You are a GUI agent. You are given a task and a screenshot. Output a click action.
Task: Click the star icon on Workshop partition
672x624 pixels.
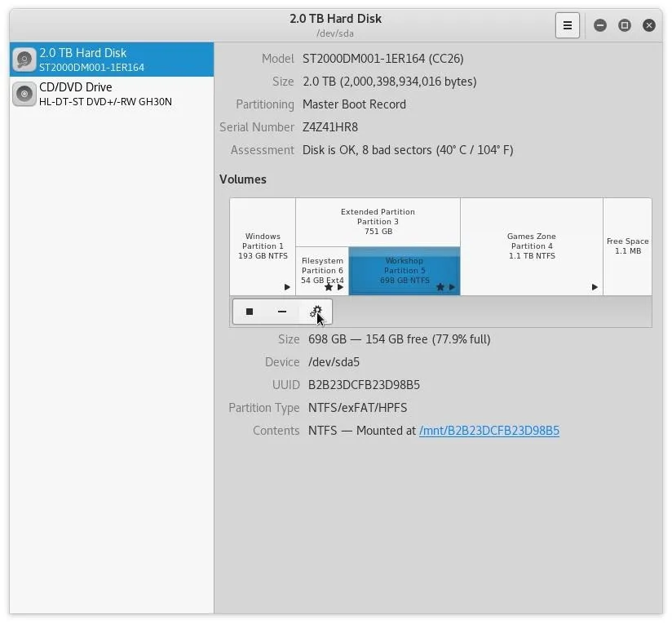[x=440, y=287]
